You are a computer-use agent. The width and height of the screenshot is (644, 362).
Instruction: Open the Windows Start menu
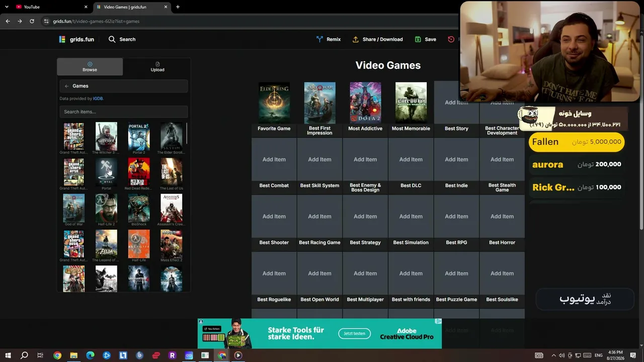[x=8, y=355]
